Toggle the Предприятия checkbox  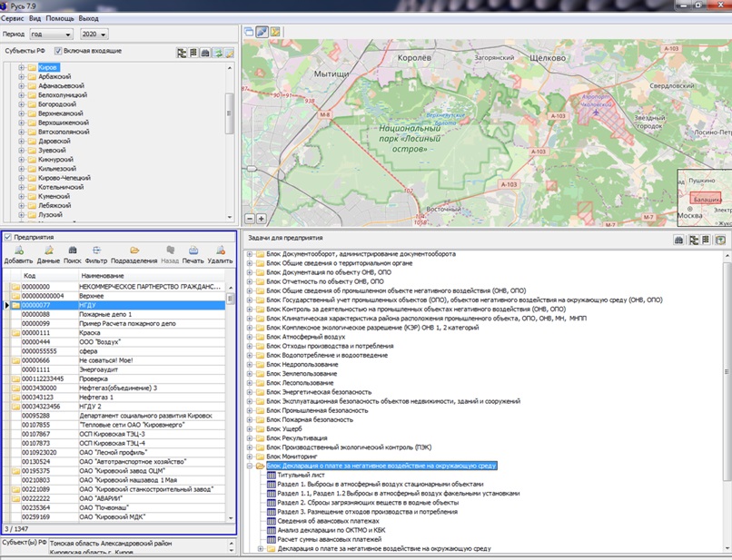coord(9,237)
